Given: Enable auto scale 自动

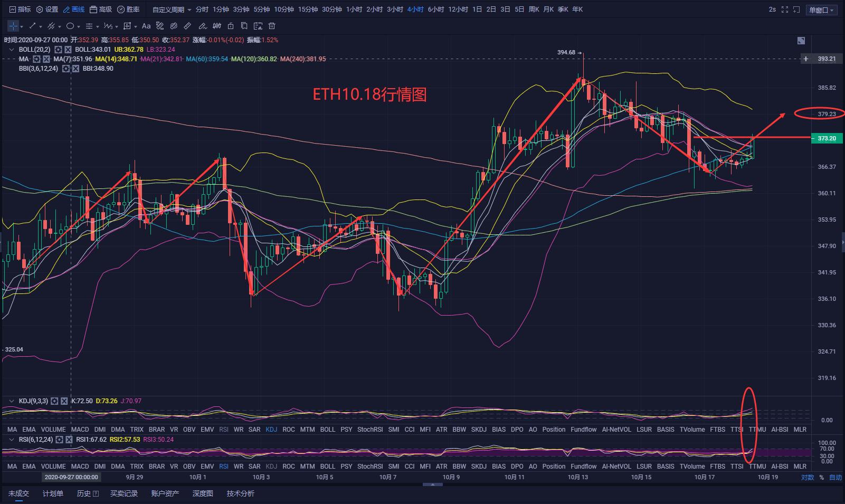Looking at the screenshot, I should click(835, 477).
